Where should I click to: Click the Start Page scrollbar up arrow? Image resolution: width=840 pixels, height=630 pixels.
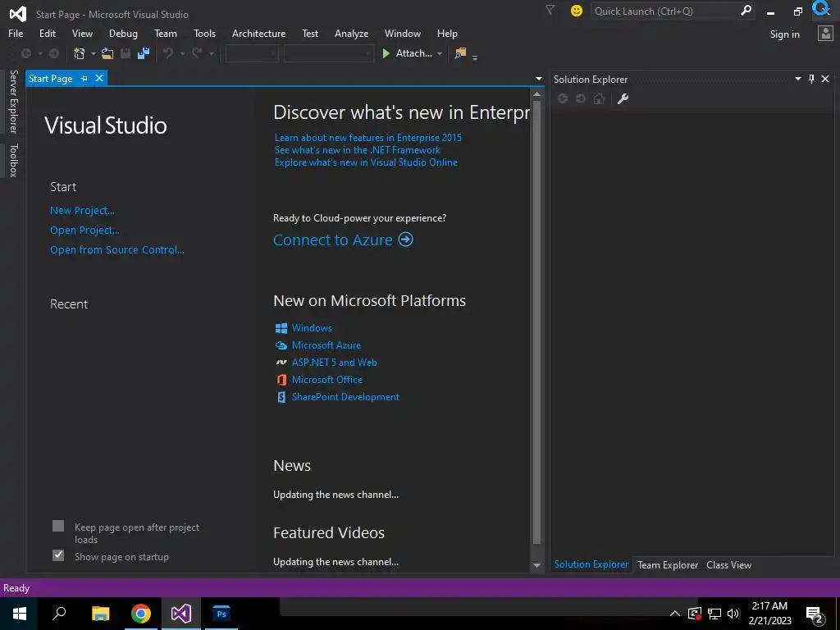537,94
